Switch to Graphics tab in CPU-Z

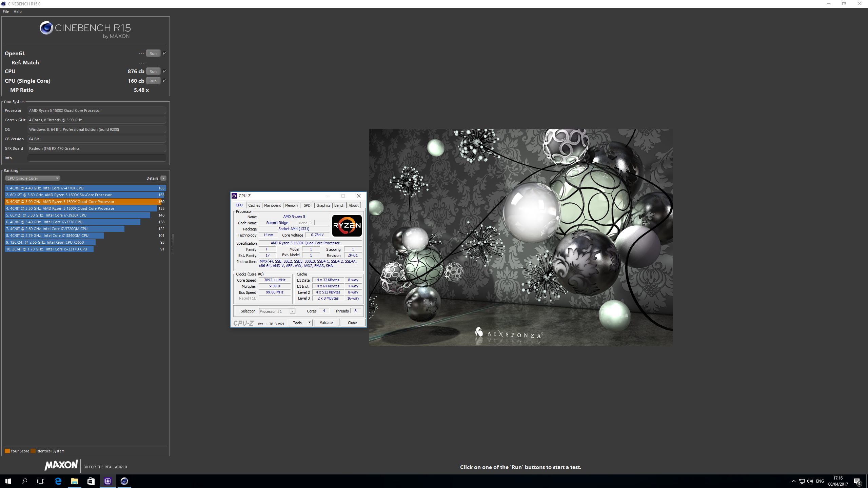point(323,205)
